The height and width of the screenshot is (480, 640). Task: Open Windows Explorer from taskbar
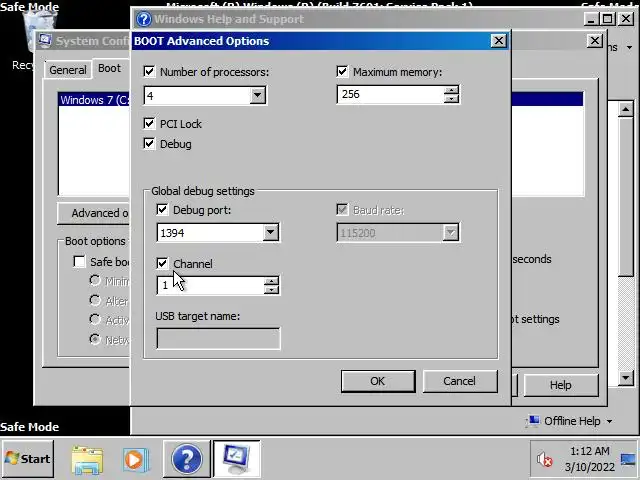[87, 459]
